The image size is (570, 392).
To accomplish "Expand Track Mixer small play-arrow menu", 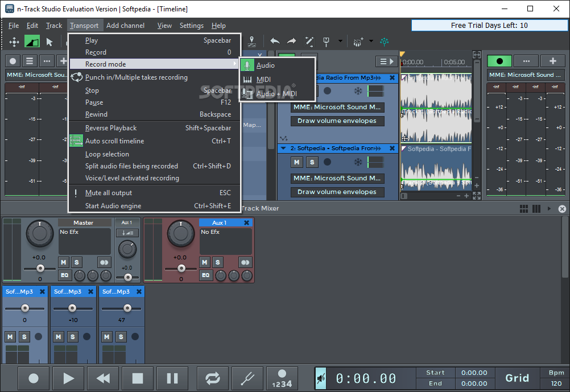I will coord(549,209).
